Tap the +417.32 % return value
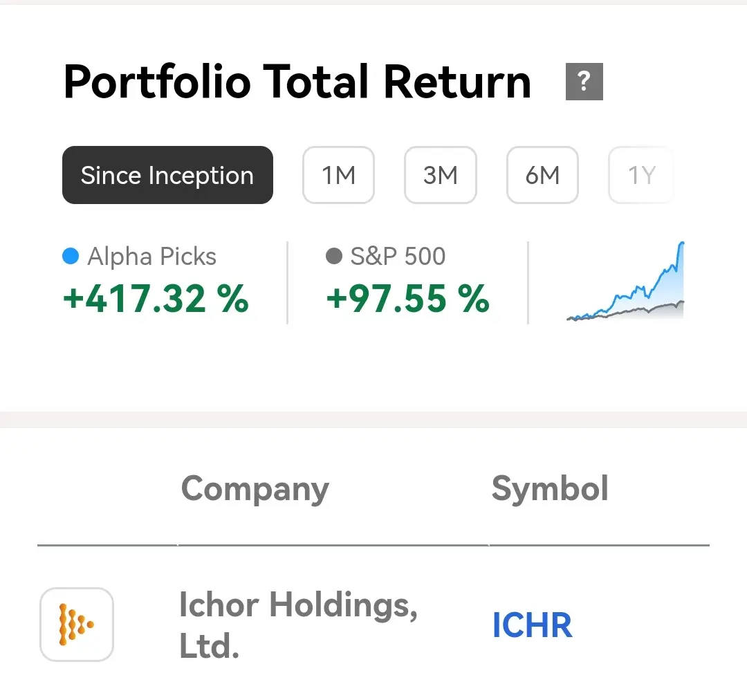Viewport: 747px width, 700px height. [156, 299]
